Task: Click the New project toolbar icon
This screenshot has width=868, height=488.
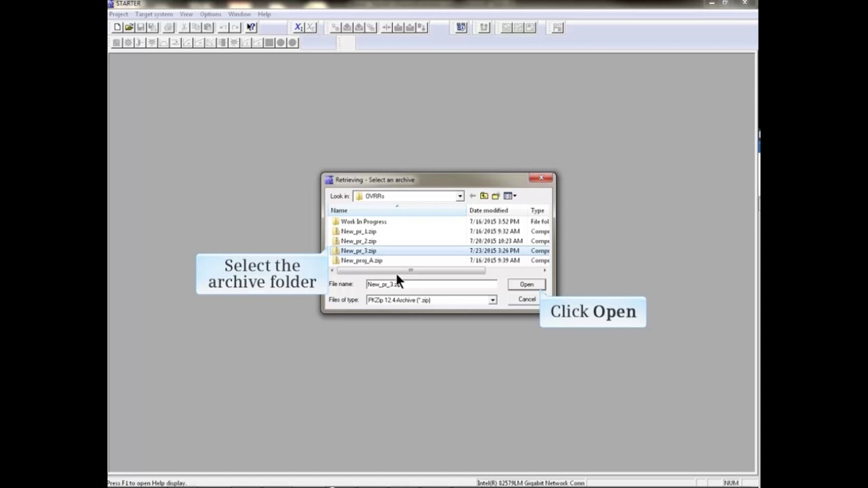Action: [117, 28]
